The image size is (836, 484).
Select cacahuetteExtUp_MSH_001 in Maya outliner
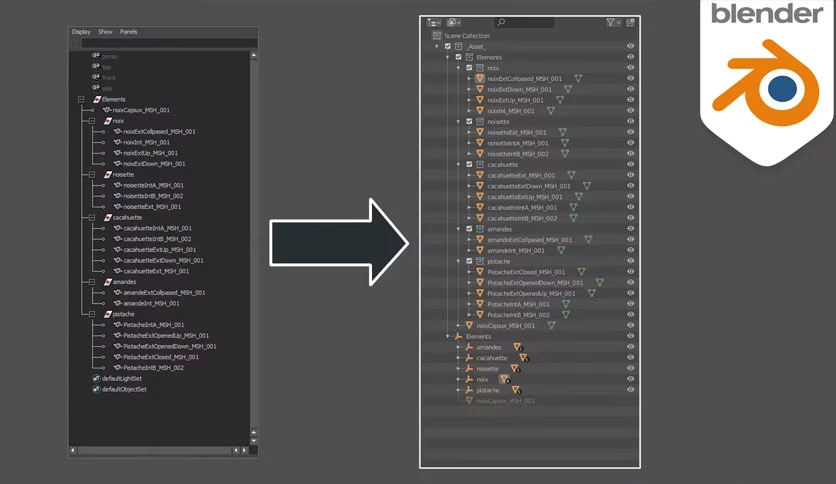(x=159, y=249)
